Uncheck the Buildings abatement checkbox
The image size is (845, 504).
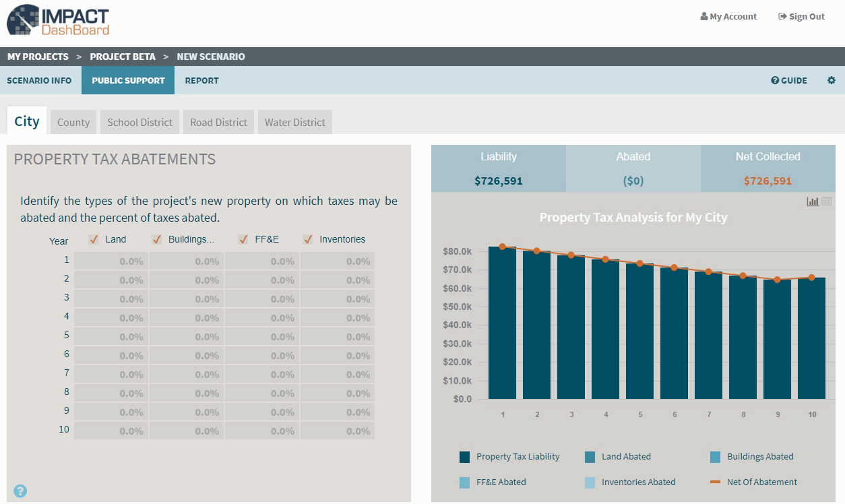[157, 239]
